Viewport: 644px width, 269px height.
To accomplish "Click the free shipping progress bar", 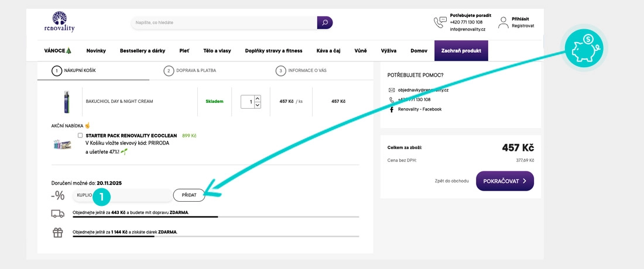I will click(215, 217).
